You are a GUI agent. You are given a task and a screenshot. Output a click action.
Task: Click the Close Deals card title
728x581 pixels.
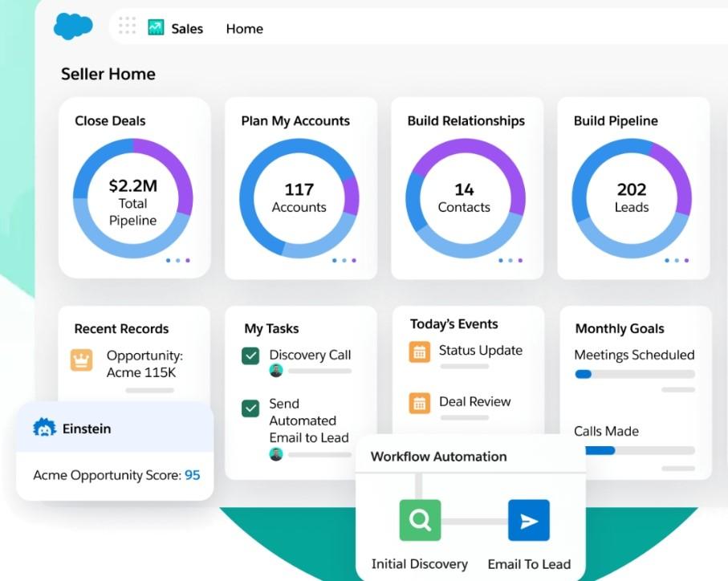[x=110, y=120]
